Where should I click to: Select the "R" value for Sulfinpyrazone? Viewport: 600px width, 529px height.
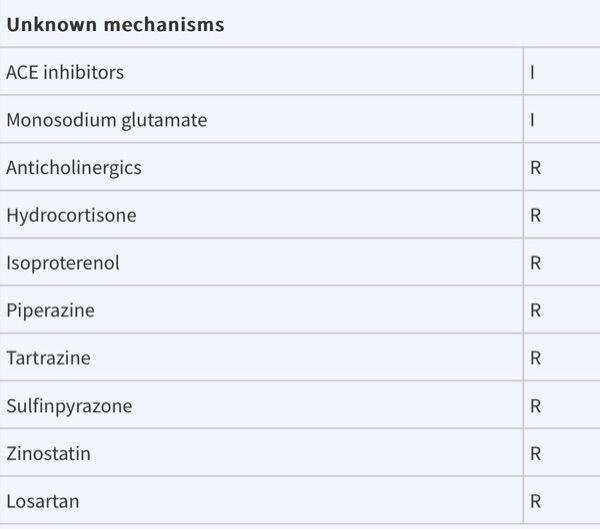pyautogui.click(x=536, y=406)
